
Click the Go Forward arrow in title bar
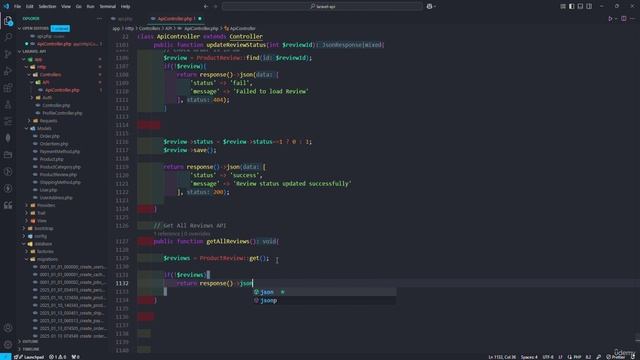[x=216, y=7]
